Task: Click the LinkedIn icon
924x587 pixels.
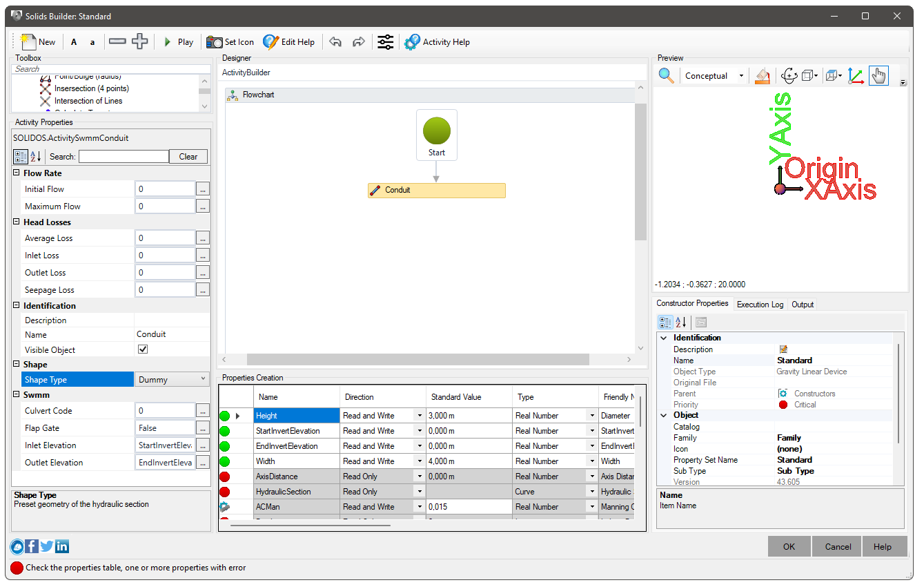Action: pyautogui.click(x=62, y=546)
